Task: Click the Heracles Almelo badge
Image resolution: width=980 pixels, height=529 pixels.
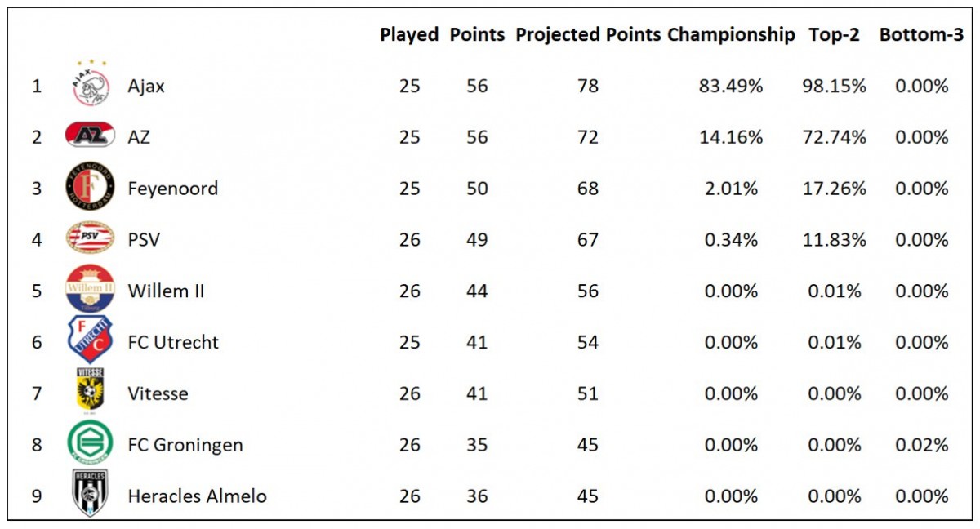Action: tap(90, 493)
